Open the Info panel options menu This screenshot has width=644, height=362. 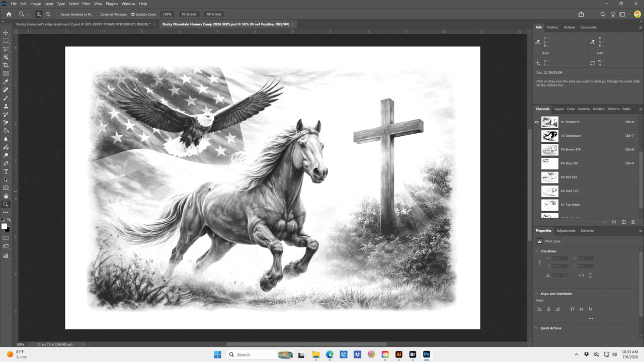pos(640,27)
